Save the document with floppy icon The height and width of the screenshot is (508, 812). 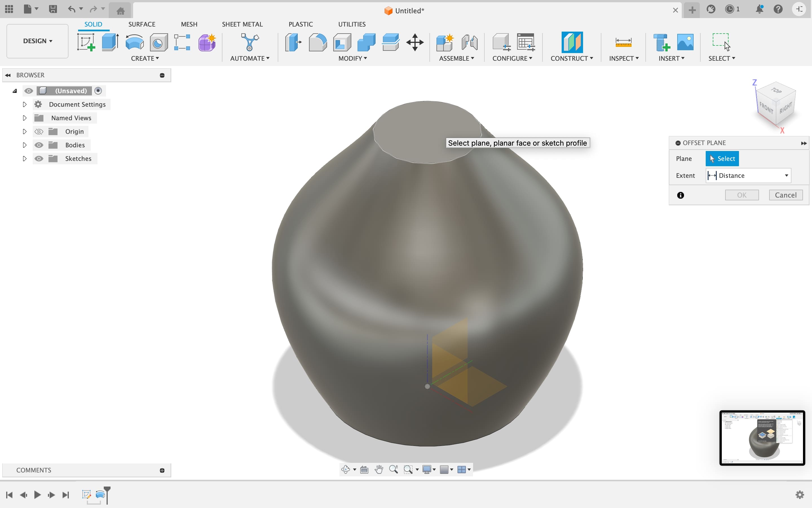point(53,9)
